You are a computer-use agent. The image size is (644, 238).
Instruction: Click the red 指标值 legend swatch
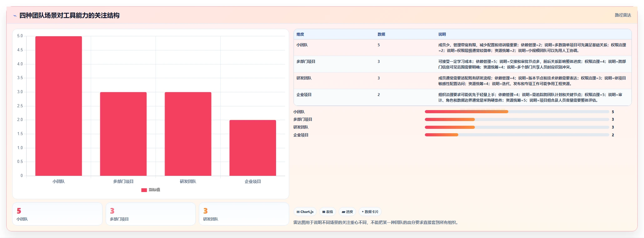pos(144,190)
